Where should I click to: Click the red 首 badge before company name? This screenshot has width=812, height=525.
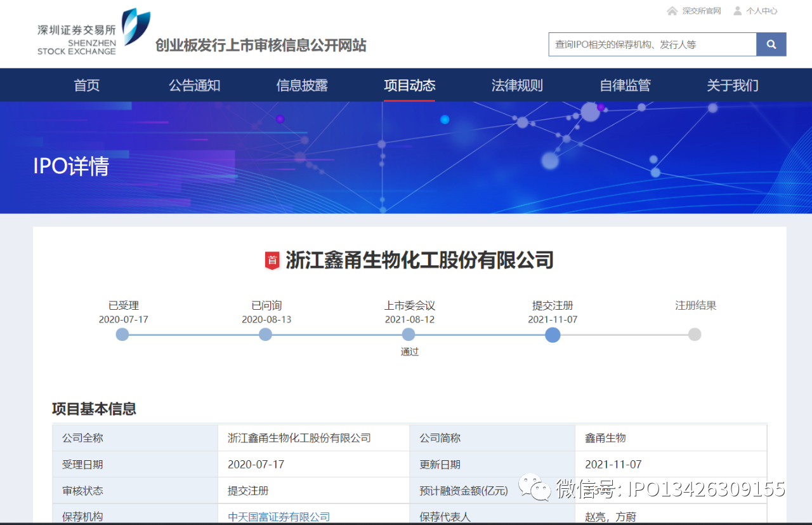[x=272, y=260]
